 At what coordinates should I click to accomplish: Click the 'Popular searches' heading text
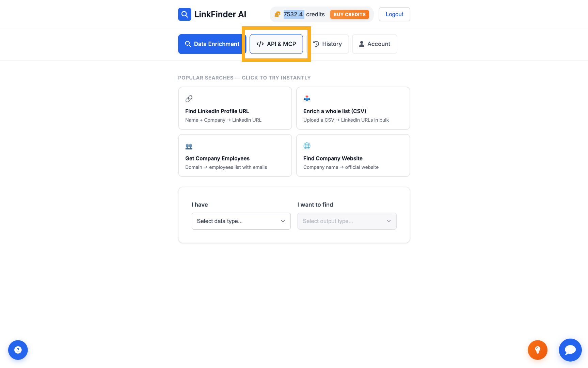(244, 78)
